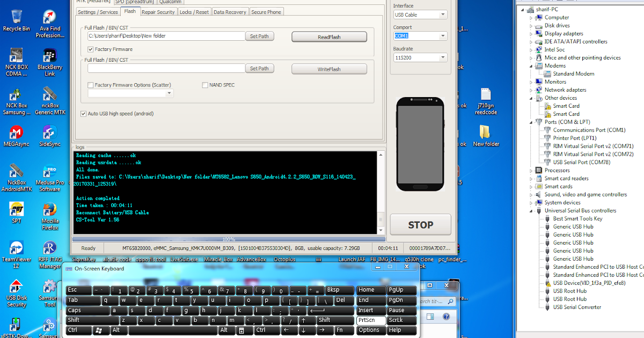Open Mozilla Firefox desktop icon

[x=49, y=216]
